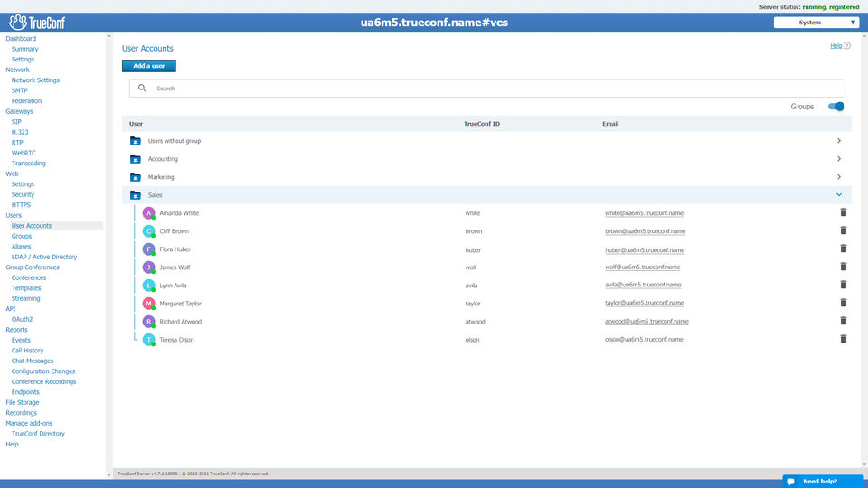Delete user Lynn Avila with trash icon
Screen dimensions: 868x488
843,285
